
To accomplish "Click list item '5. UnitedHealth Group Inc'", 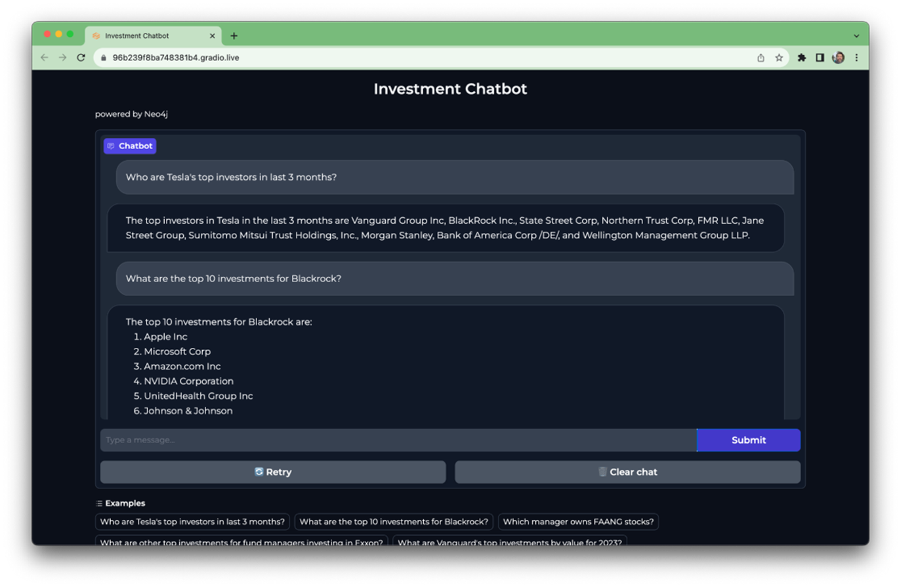I will 193,396.
